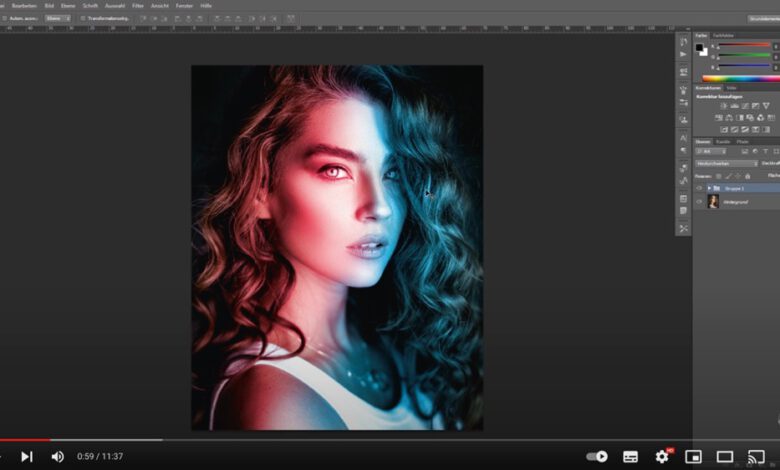Open the Bearbeiten menu
This screenshot has width=780, height=470.
click(24, 6)
